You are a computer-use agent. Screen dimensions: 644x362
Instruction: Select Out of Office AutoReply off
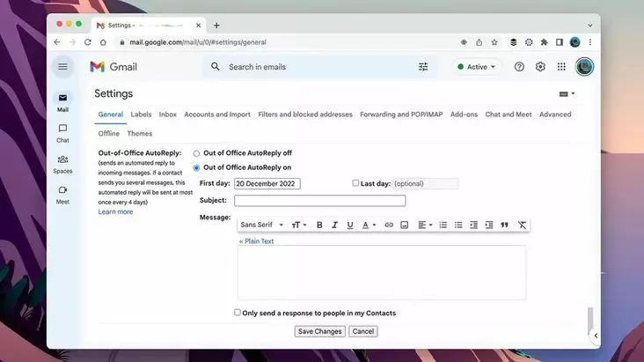(196, 153)
